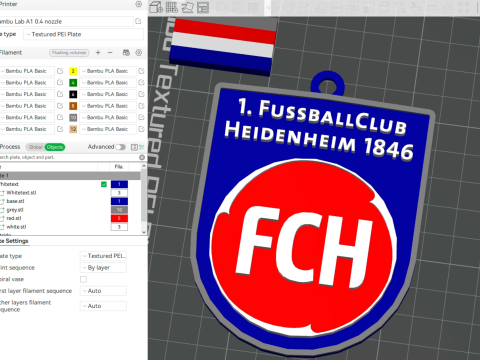Click yellow filament 2 color swatch

[x=73, y=71]
